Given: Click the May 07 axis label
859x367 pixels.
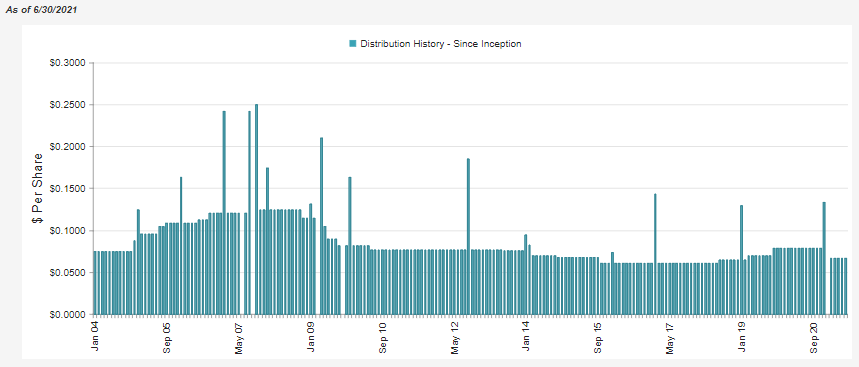Looking at the screenshot, I should 239,339.
